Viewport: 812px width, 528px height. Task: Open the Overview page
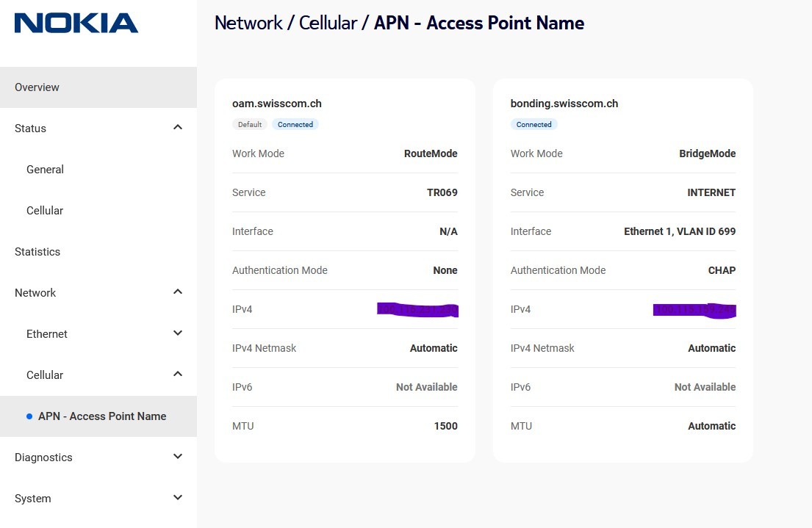click(37, 87)
